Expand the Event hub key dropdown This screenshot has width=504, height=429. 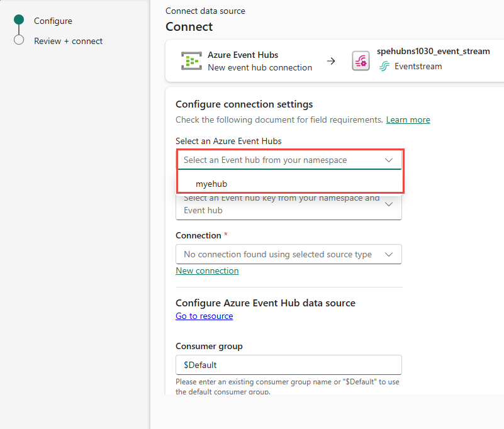click(x=388, y=204)
